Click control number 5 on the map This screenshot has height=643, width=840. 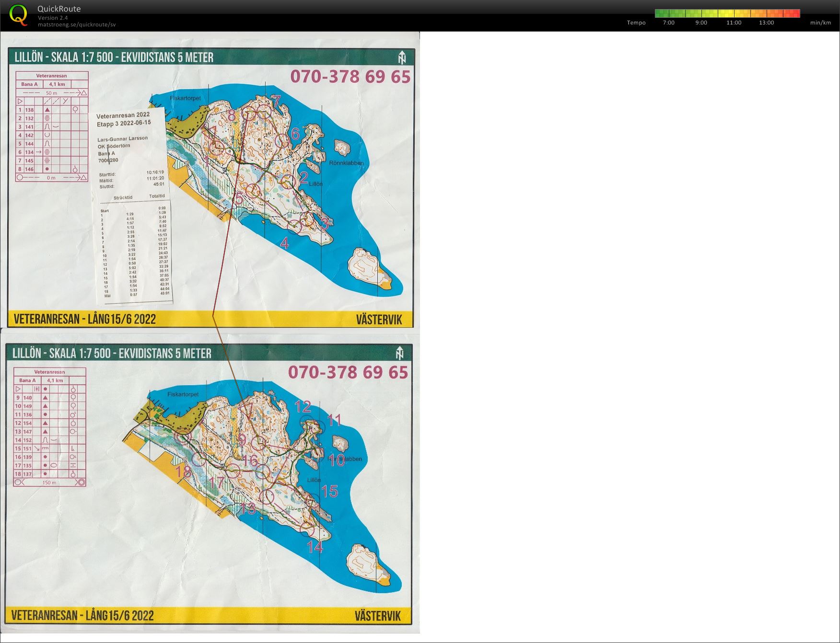239,198
